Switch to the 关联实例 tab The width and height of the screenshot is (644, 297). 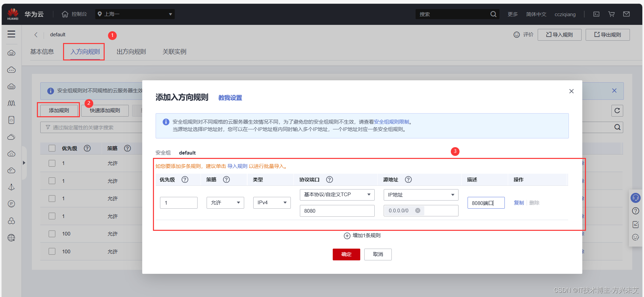pyautogui.click(x=174, y=52)
